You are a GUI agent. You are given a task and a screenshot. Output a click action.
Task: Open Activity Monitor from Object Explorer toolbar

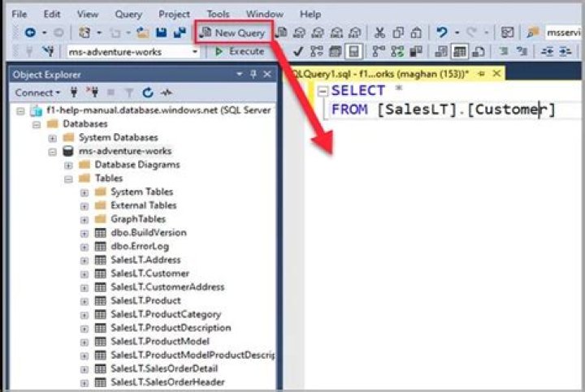click(x=166, y=93)
